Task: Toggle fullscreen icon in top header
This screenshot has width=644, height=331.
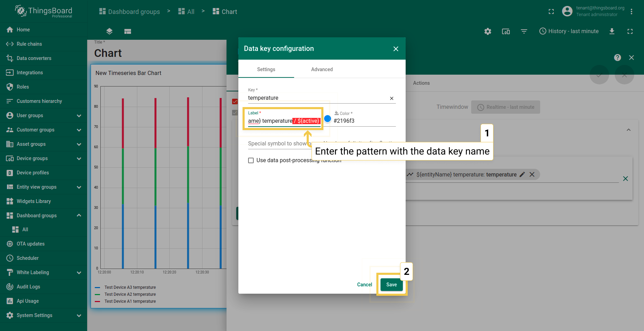Action: [x=551, y=12]
